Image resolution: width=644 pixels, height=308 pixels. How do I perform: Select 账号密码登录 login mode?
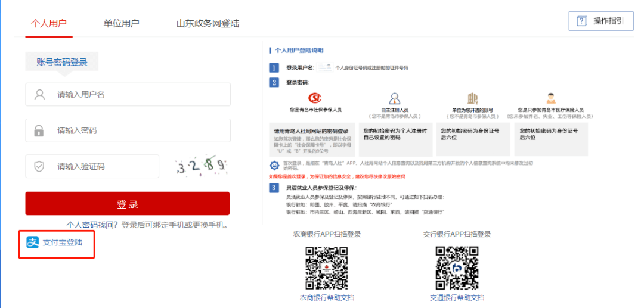point(62,63)
